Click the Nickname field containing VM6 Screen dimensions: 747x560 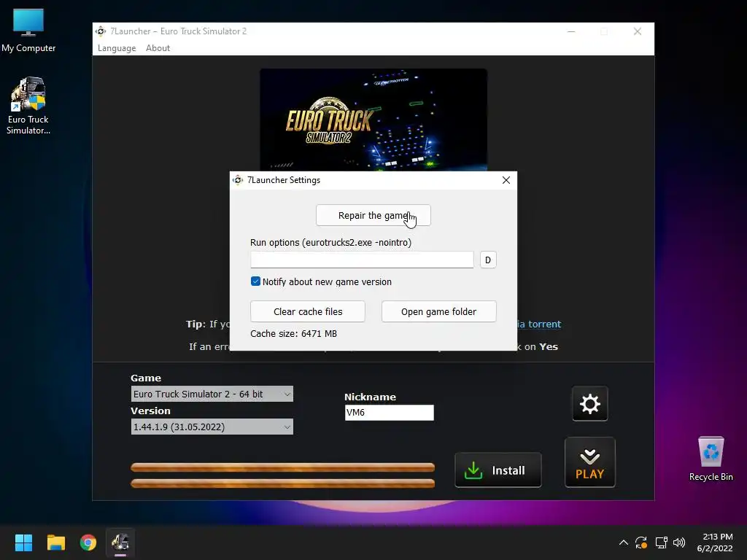(390, 413)
